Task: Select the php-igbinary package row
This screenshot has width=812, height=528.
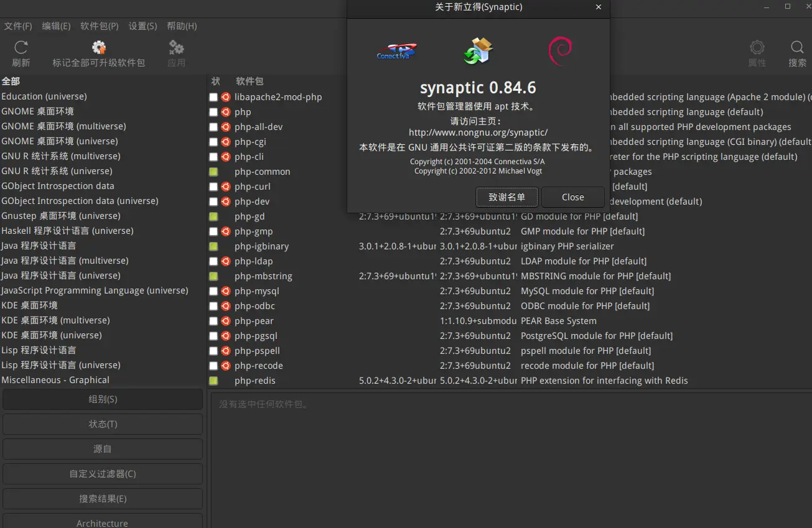Action: [509, 246]
